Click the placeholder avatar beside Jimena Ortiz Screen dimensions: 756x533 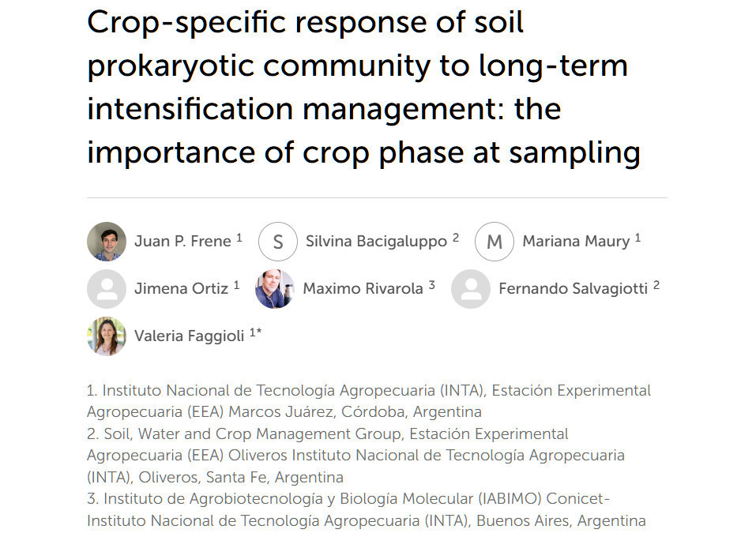point(107,289)
